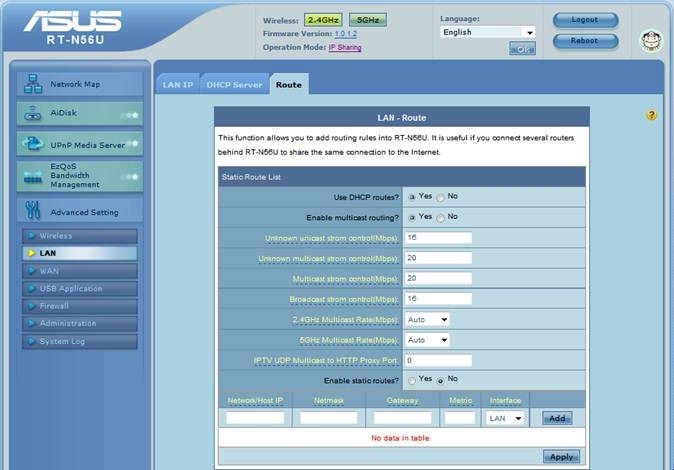The image size is (674, 470).
Task: Open the Interface LAN dropdown
Action: coord(505,418)
